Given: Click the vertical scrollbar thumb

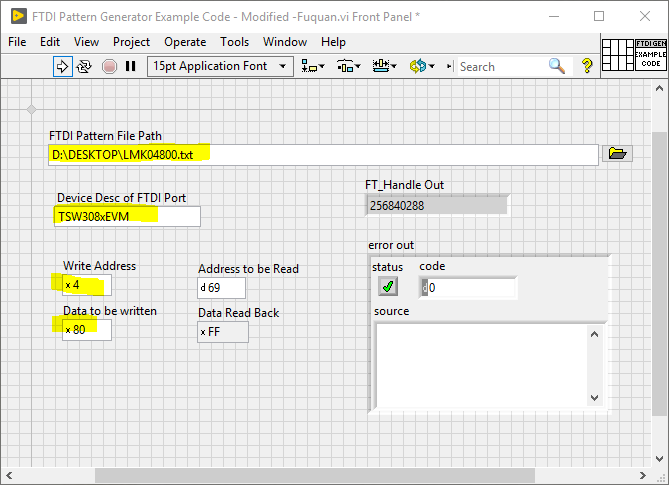Looking at the screenshot, I should point(660,273).
